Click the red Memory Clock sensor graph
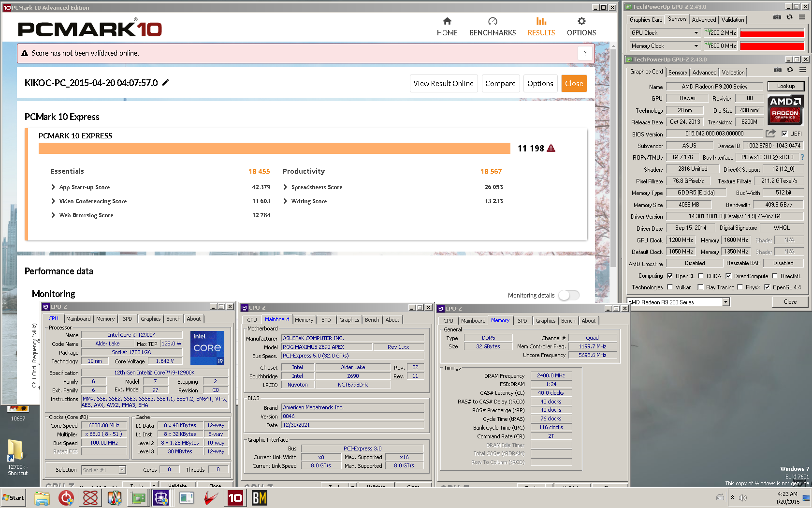This screenshot has height=508, width=812. click(x=772, y=46)
